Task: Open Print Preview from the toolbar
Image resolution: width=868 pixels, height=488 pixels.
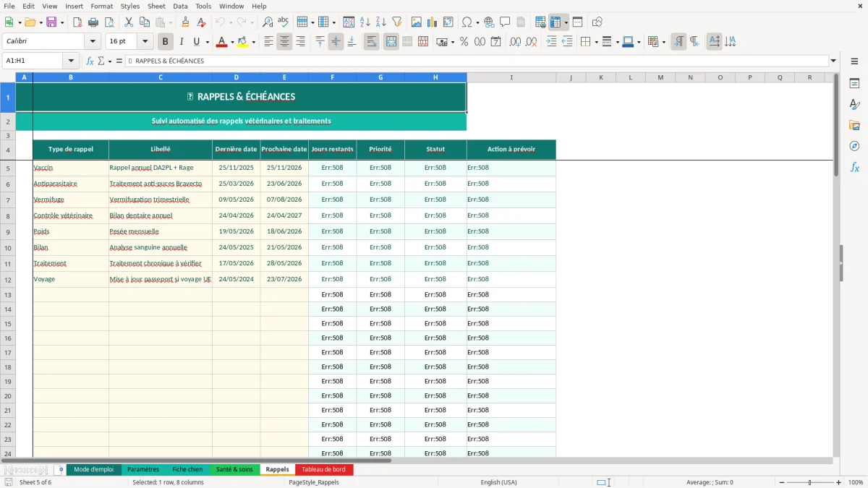Action: coord(109,22)
